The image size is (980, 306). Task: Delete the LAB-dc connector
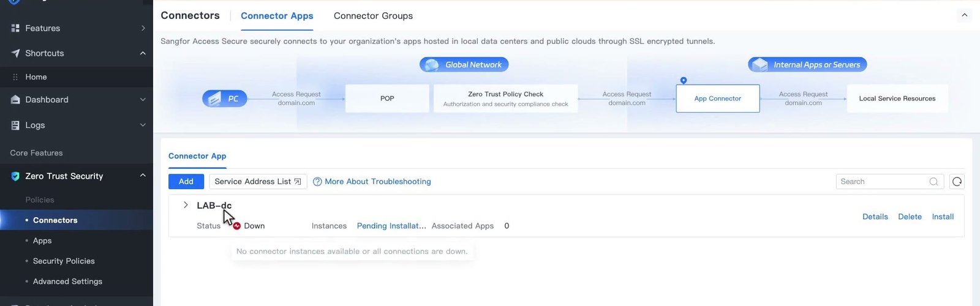tap(910, 217)
